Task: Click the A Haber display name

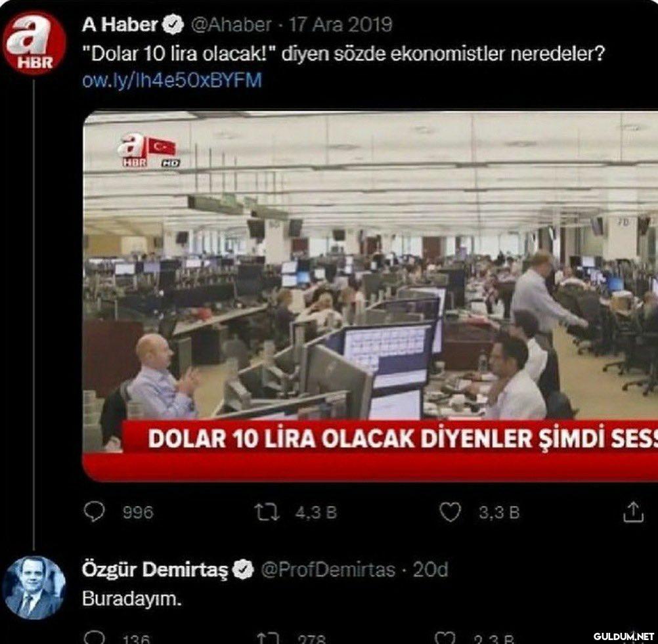Action: pos(120,25)
